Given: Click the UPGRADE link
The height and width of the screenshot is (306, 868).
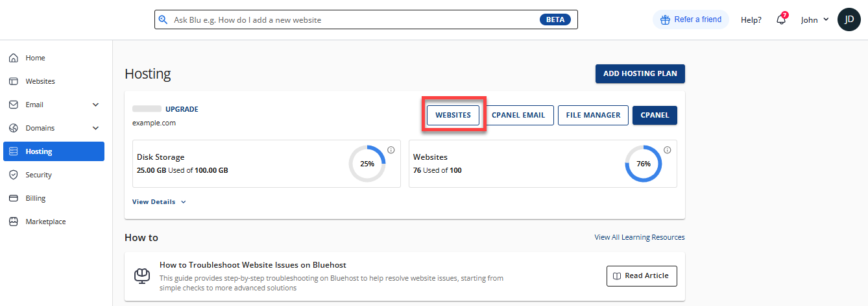Looking at the screenshot, I should pos(182,109).
